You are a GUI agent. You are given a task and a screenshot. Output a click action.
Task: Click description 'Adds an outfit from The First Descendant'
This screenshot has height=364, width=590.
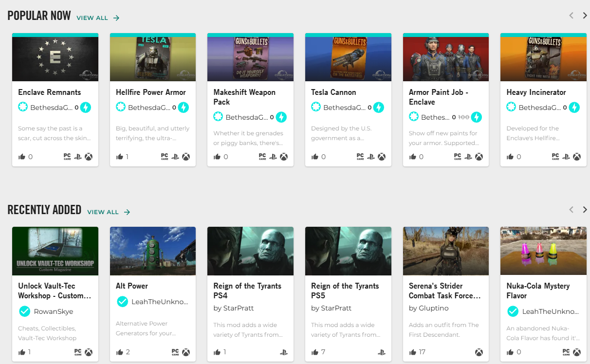tap(444, 330)
